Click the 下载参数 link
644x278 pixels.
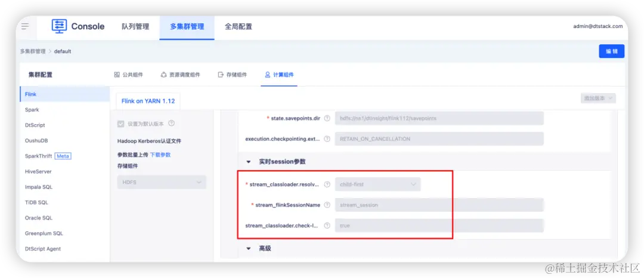[160, 155]
